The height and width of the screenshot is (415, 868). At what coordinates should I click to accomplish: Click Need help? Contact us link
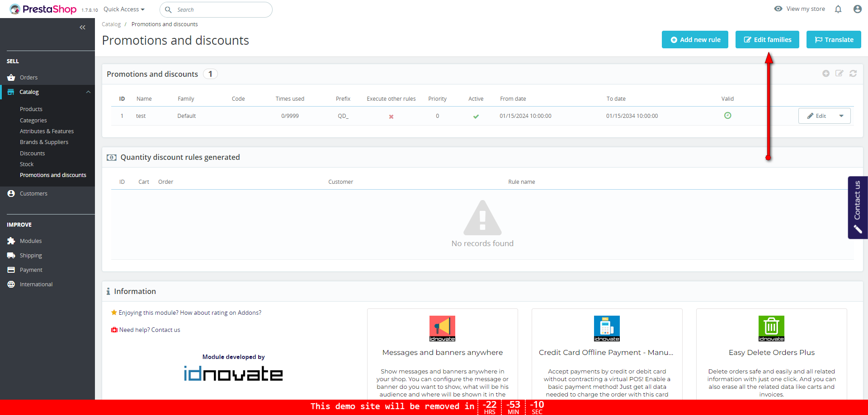(150, 330)
